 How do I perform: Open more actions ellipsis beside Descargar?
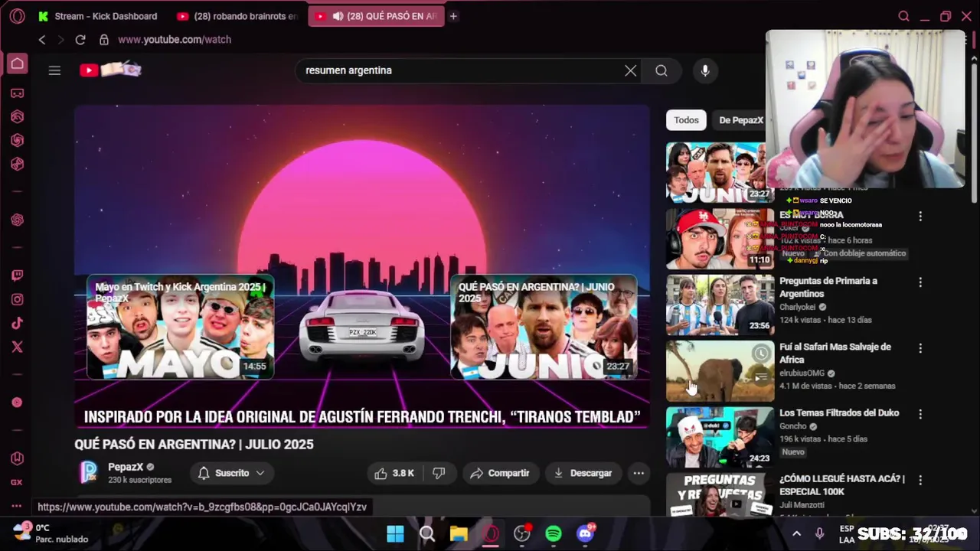639,473
